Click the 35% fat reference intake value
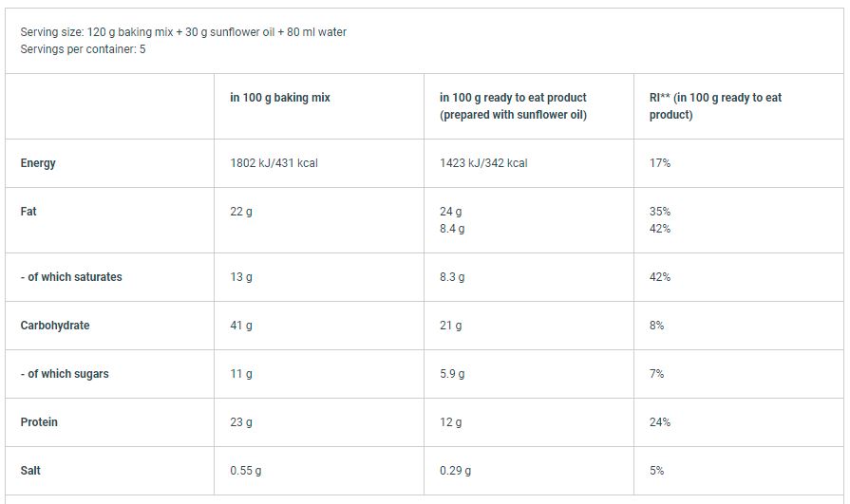This screenshot has width=850, height=504. coord(660,212)
